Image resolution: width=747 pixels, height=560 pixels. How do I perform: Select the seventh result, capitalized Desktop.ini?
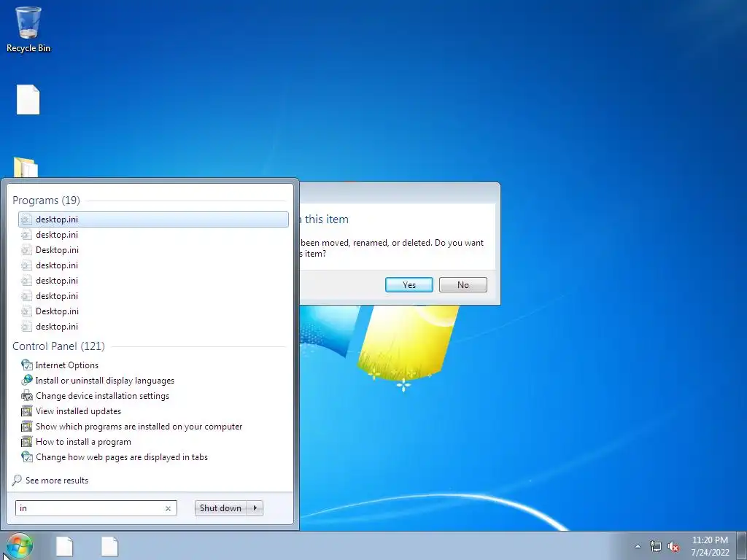(153, 311)
